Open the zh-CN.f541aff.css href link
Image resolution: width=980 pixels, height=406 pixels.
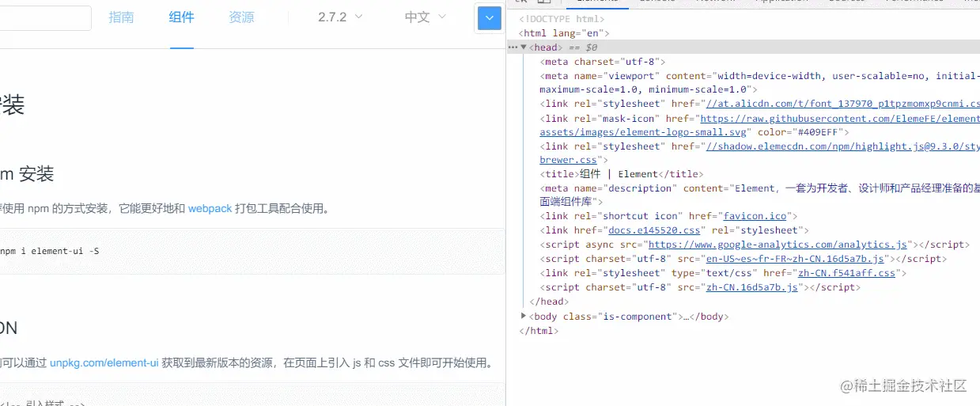pos(846,273)
